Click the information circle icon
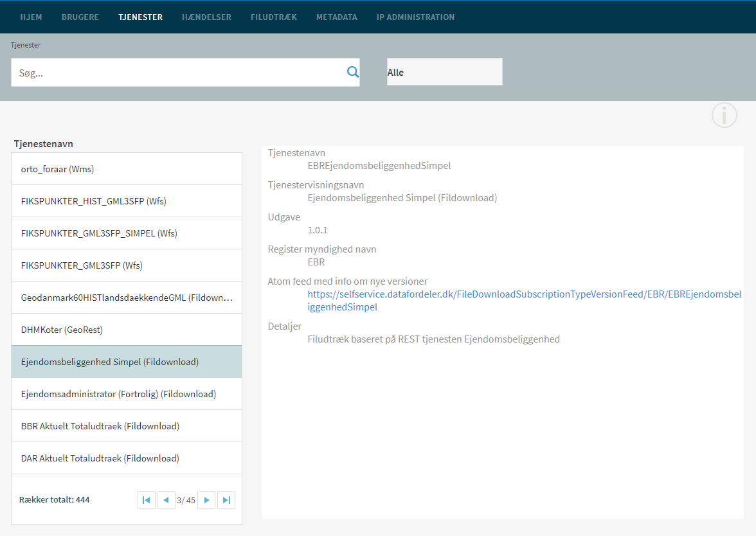756x536 pixels. pos(724,115)
